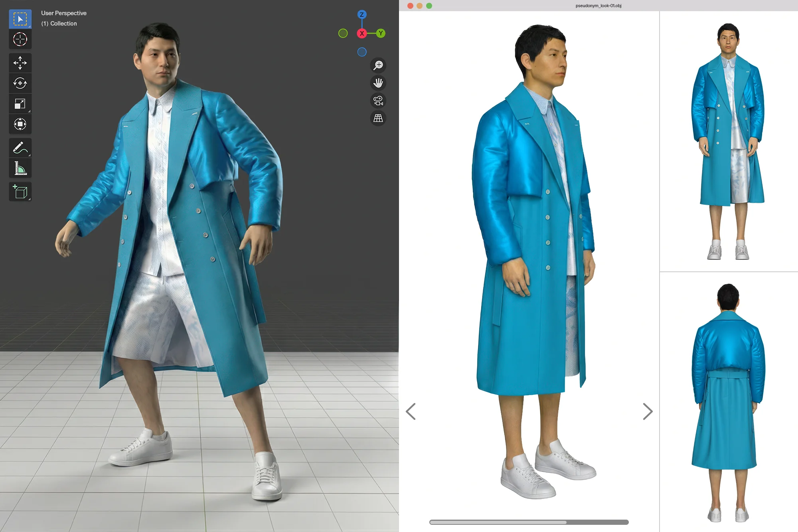Click the Zoom view magnifier icon

(378, 65)
